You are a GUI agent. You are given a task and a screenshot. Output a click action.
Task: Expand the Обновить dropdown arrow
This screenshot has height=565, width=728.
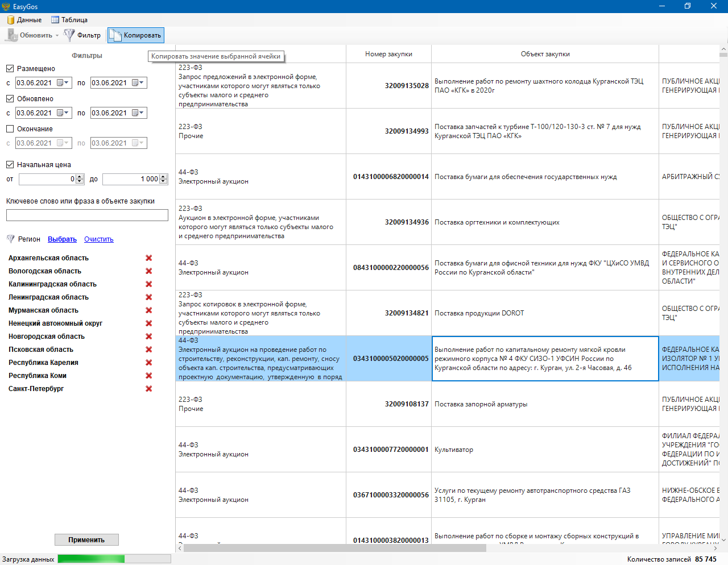pyautogui.click(x=57, y=35)
